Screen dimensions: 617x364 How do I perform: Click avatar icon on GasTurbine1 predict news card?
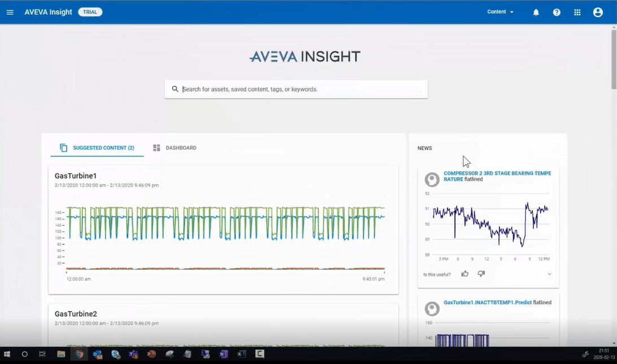pyautogui.click(x=432, y=308)
